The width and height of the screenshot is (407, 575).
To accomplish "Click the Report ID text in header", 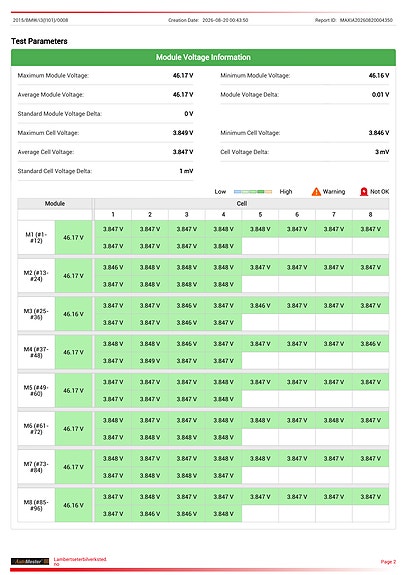I will [x=353, y=20].
